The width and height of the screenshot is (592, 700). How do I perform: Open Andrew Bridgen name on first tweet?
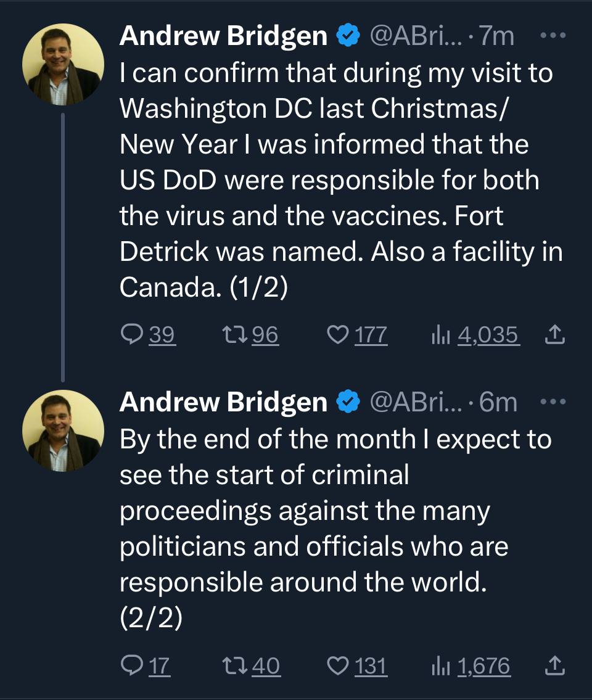(x=224, y=36)
